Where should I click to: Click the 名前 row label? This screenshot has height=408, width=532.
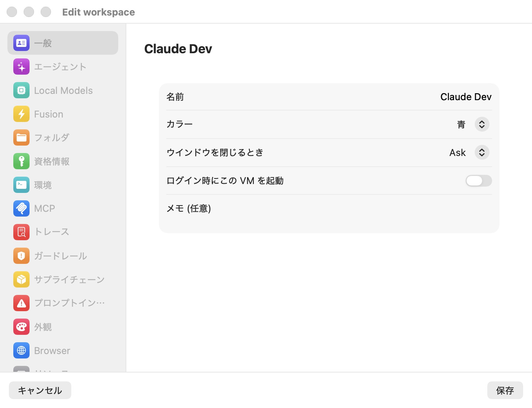tap(175, 97)
